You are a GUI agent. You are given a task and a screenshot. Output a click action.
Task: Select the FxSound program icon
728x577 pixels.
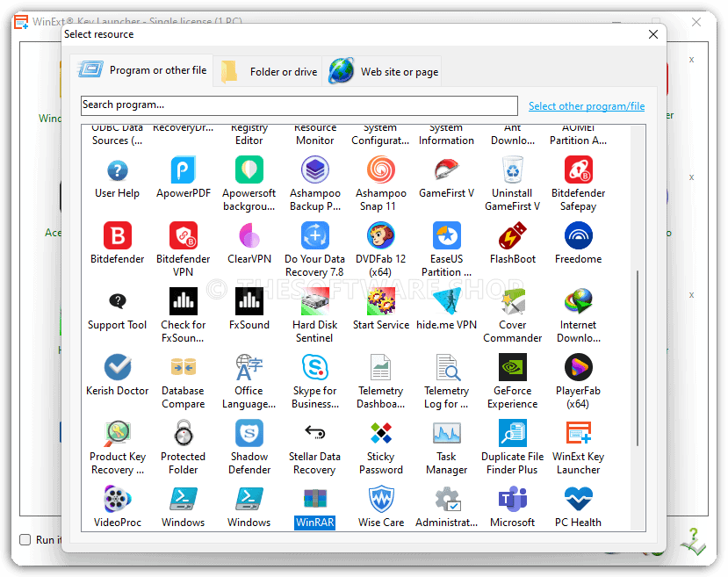tap(249, 302)
